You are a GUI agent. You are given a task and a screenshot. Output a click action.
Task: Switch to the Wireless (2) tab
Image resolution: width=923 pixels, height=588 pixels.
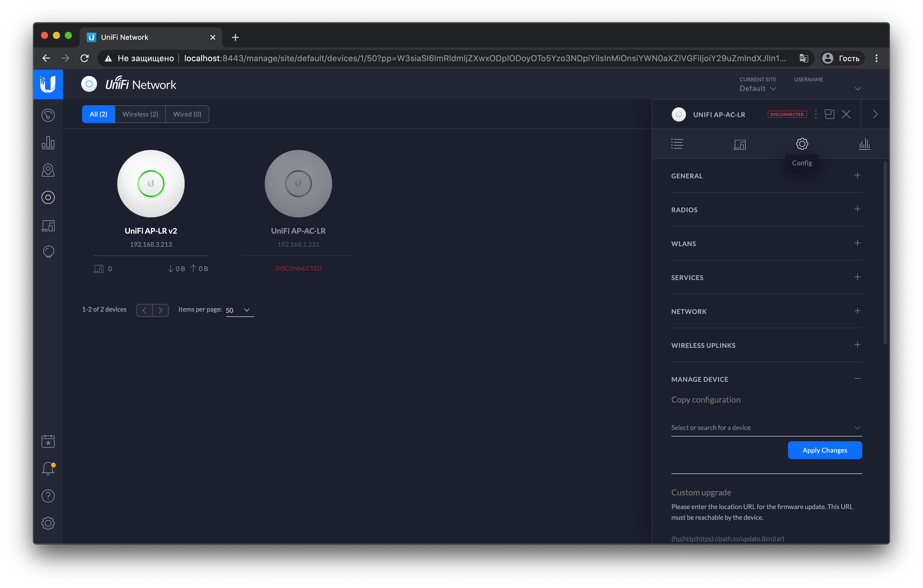point(139,114)
